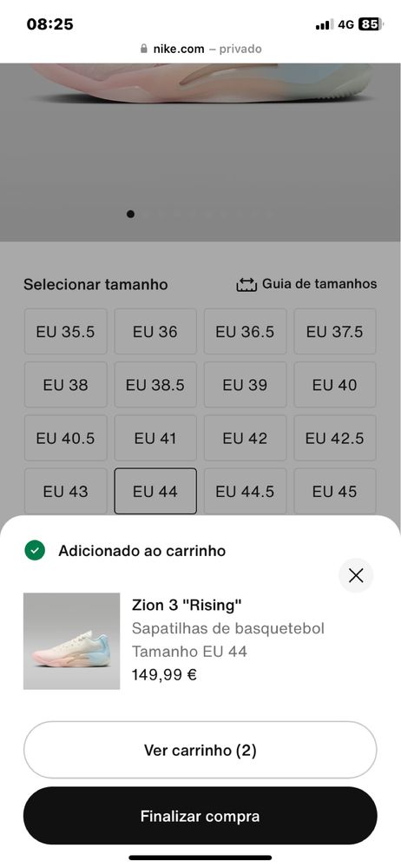
Task: Tap the green added-to-cart checkmark icon
Action: pos(35,551)
